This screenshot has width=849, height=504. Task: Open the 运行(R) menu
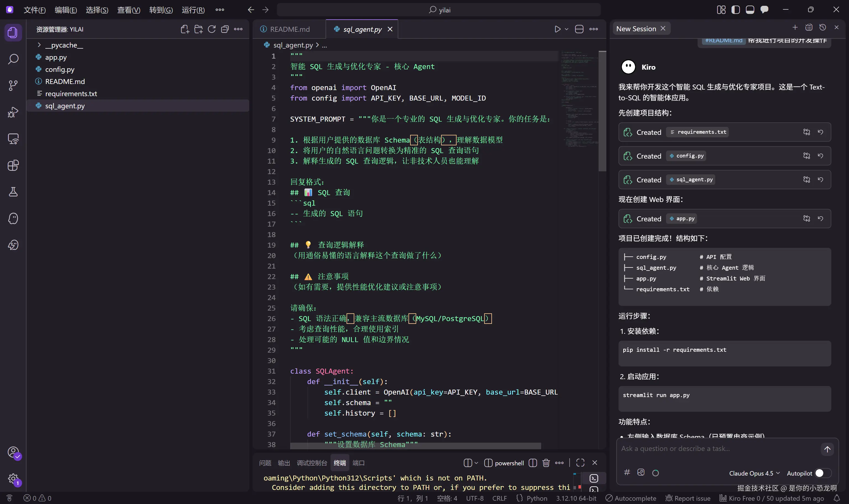click(193, 10)
